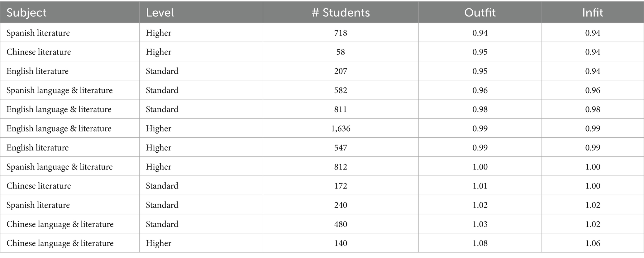Click the Infit value 1.06

point(593,243)
